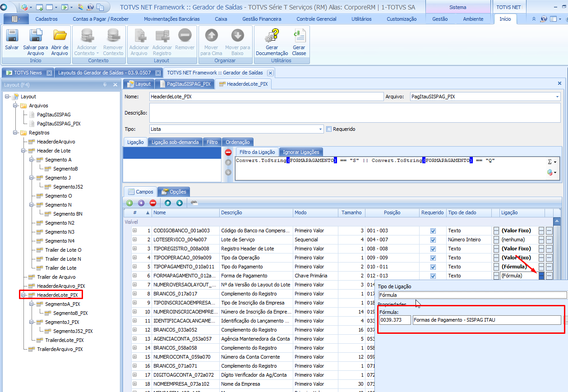The image size is (568, 392).
Task: Open Contas a Pagar / Receber tab
Action: click(101, 19)
